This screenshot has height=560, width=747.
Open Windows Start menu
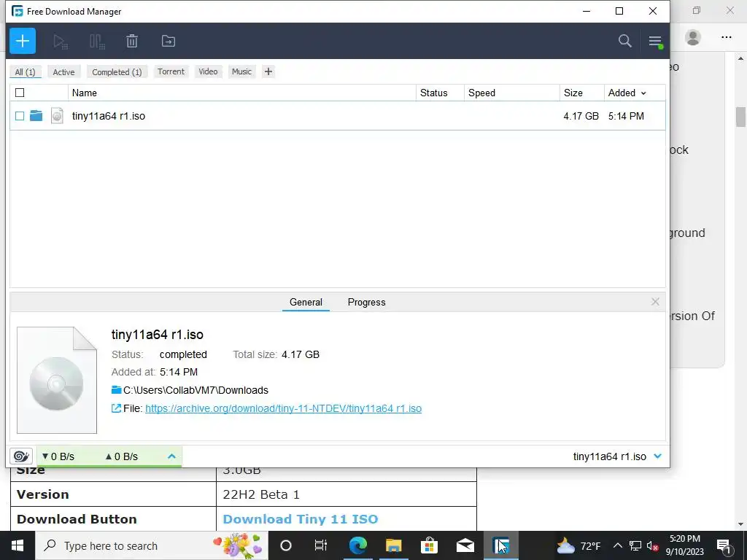(x=18, y=545)
